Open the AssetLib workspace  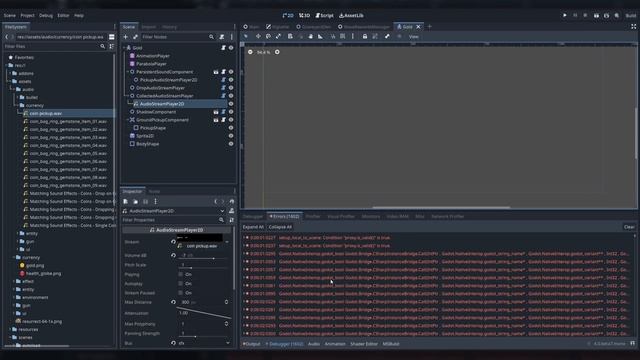tap(351, 16)
